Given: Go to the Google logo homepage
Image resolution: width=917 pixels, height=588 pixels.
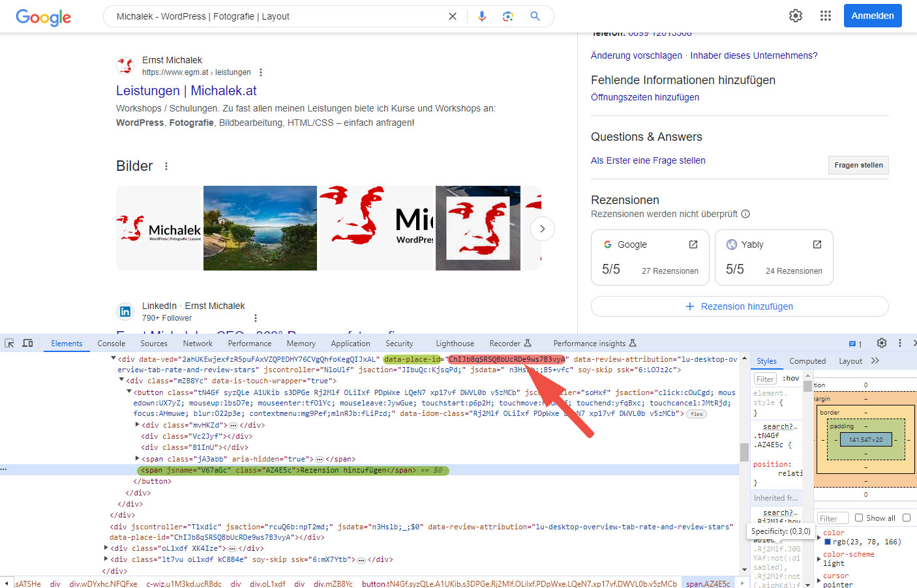Looking at the screenshot, I should 43,17.
